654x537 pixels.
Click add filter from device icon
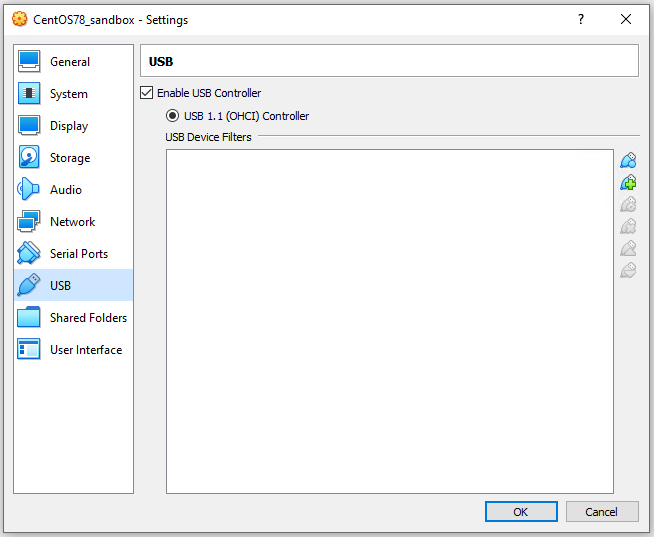pos(628,183)
